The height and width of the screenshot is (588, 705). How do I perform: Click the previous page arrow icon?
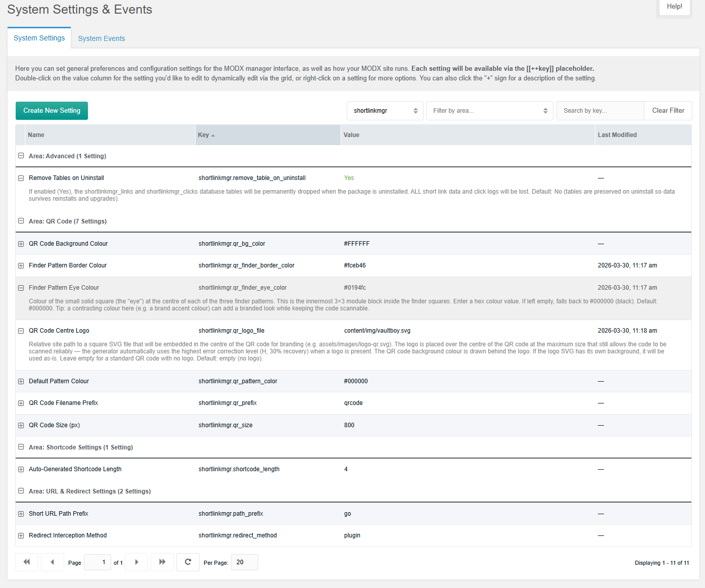(52, 562)
